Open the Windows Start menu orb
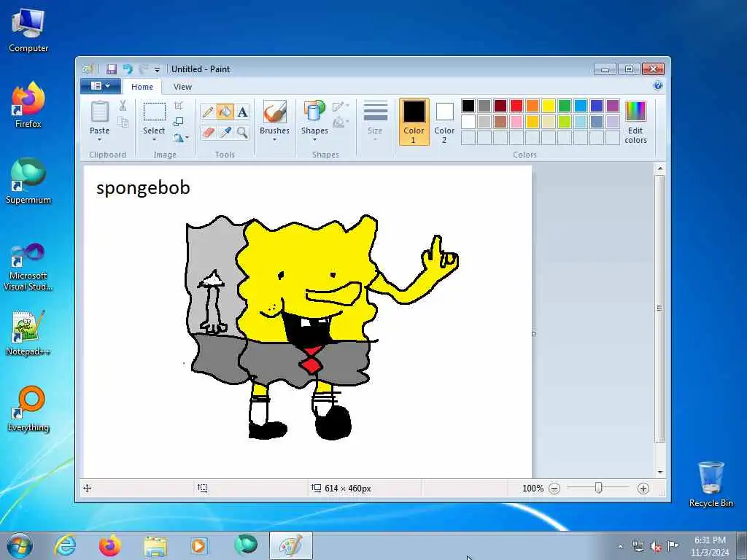Image resolution: width=747 pixels, height=560 pixels. [x=20, y=545]
